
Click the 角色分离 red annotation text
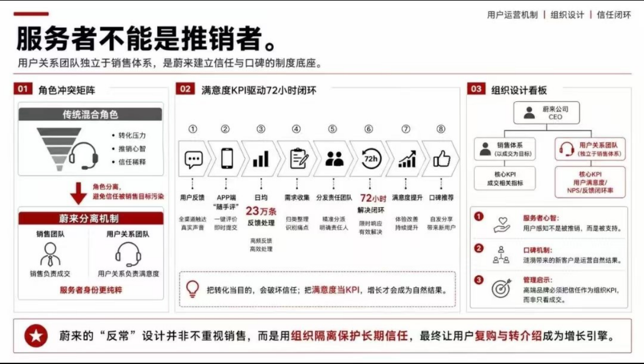[128, 192]
